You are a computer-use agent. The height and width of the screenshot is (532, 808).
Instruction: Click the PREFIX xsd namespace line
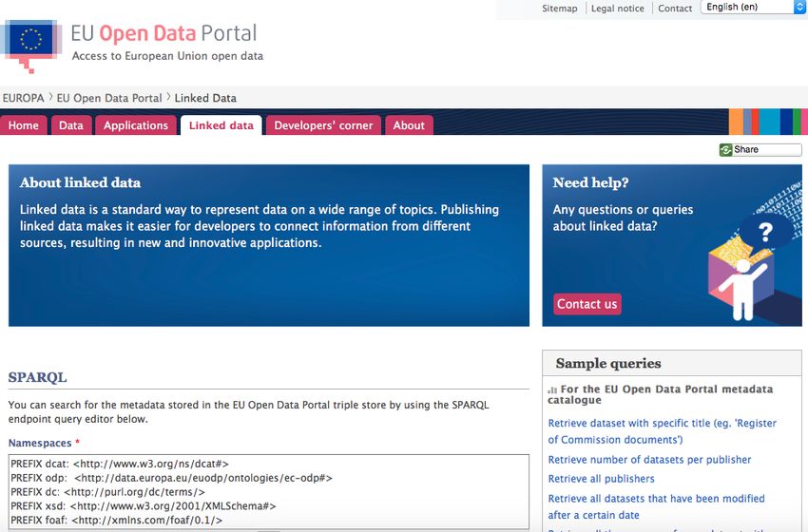click(x=144, y=505)
